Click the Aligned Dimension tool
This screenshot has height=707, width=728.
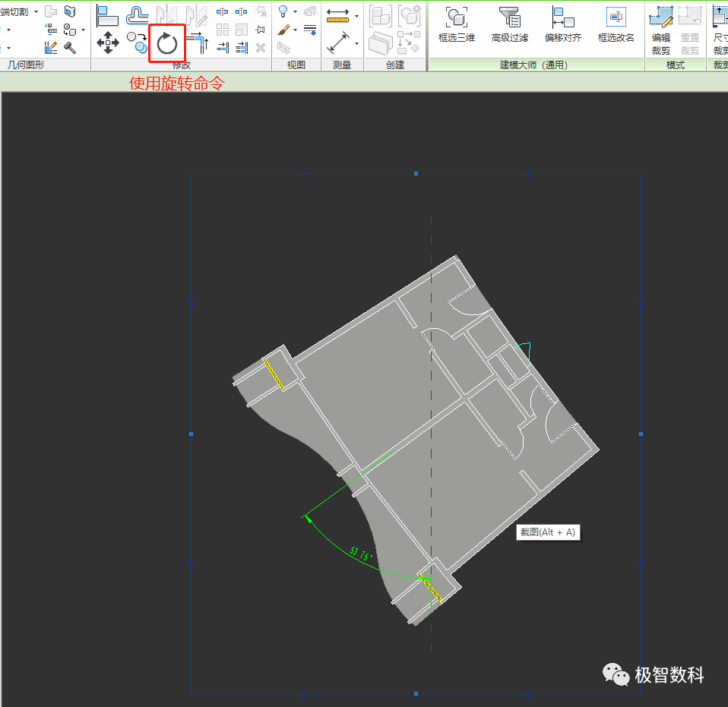[338, 43]
